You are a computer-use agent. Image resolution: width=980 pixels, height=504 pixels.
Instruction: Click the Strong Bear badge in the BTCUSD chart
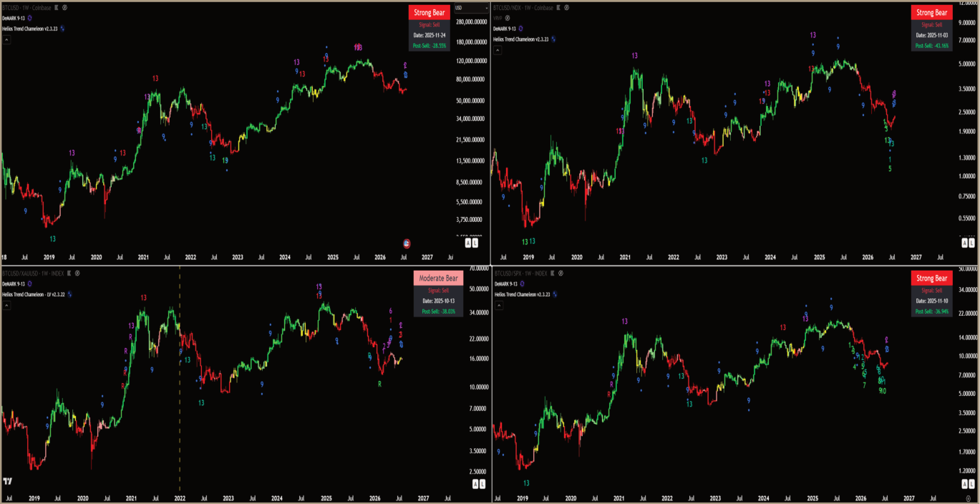[430, 12]
